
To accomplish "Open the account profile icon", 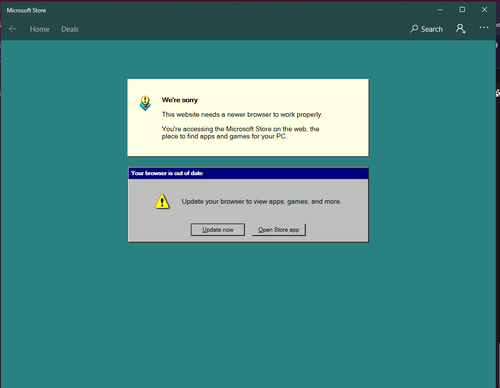I will pos(461,29).
